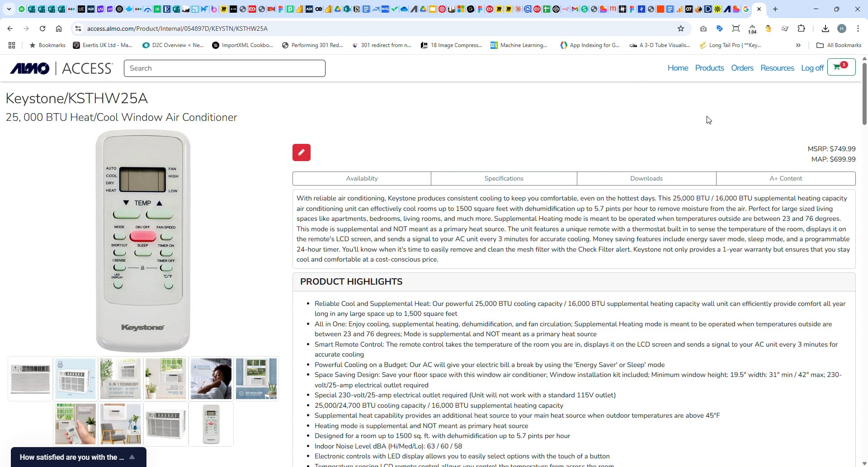
Task: Click the blue price-tag icon in address bar
Action: (x=720, y=29)
